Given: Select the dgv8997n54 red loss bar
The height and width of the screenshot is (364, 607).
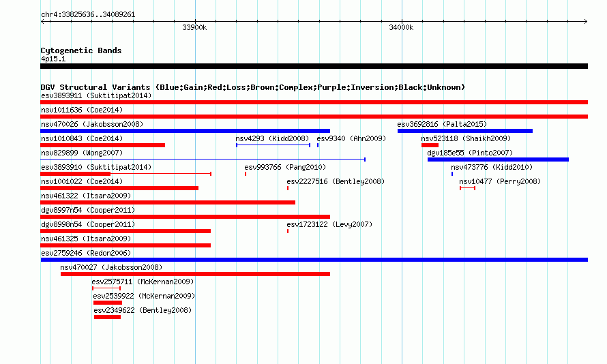Looking at the screenshot, I should pyautogui.click(x=185, y=217).
